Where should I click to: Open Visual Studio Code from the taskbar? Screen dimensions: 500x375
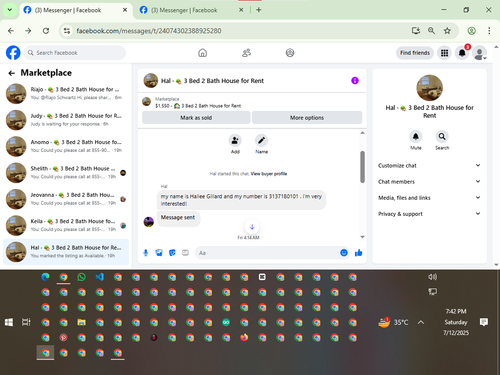(x=100, y=277)
